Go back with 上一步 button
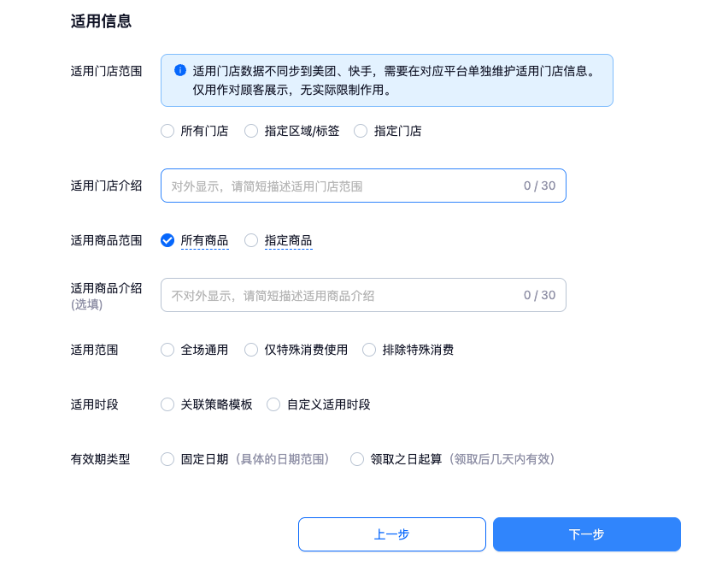This screenshot has width=728, height=566. pos(391,534)
